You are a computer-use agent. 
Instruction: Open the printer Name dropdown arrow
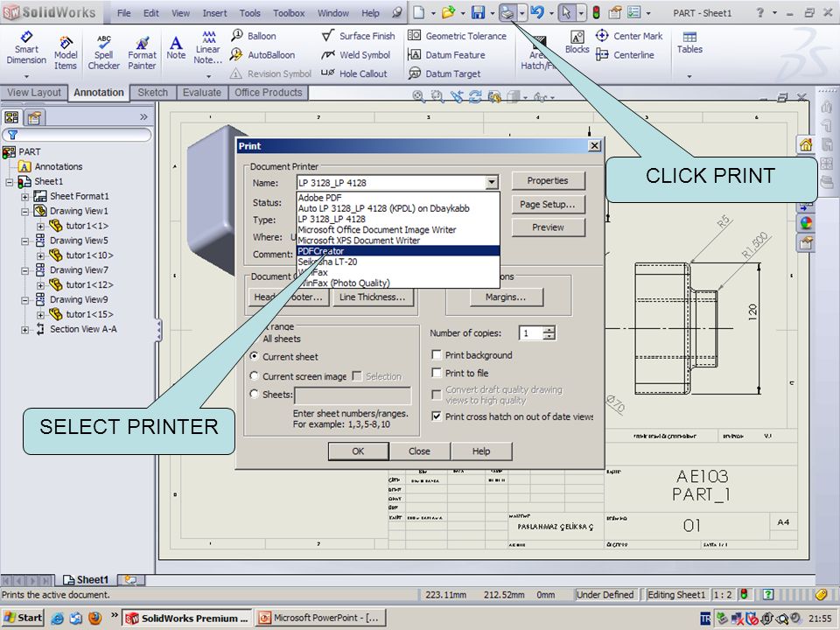(x=492, y=183)
